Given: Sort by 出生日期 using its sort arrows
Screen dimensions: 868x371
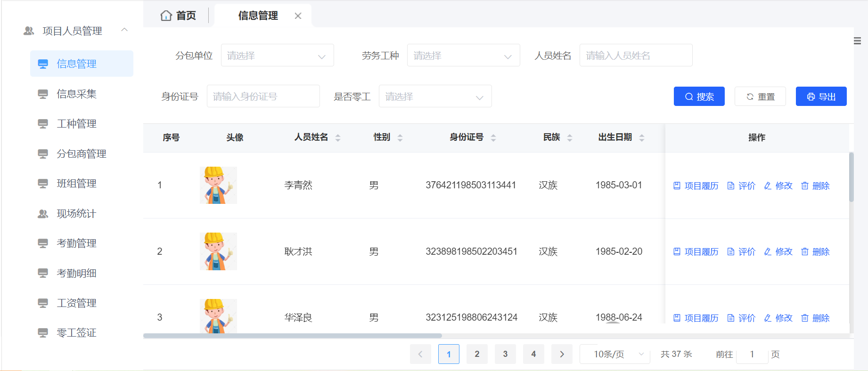Looking at the screenshot, I should point(641,137).
